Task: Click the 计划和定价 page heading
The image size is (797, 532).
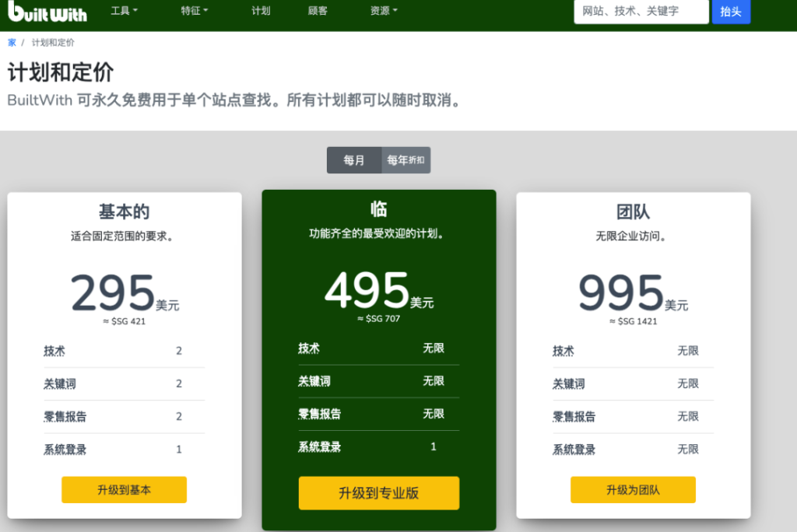Action: coord(61,72)
